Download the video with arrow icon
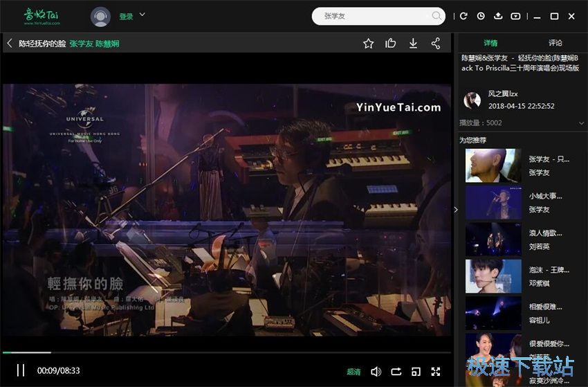 point(413,44)
